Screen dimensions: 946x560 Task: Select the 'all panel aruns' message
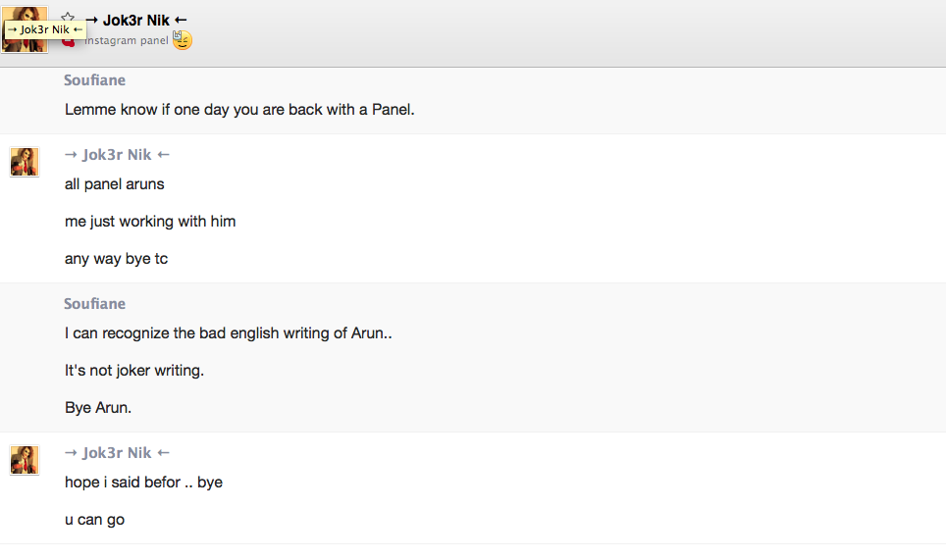tap(115, 184)
